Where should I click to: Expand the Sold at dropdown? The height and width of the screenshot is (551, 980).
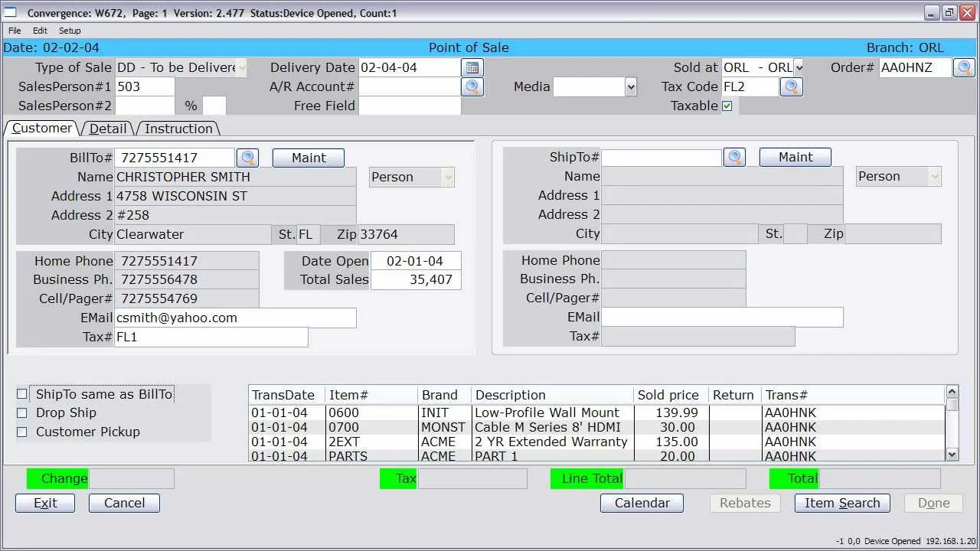point(799,67)
